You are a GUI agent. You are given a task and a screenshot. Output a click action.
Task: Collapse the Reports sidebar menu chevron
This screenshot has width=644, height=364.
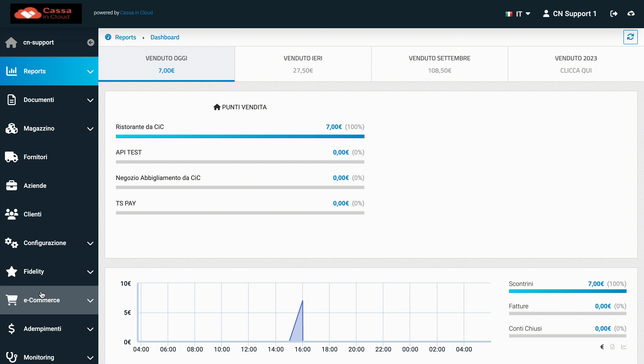pyautogui.click(x=90, y=72)
